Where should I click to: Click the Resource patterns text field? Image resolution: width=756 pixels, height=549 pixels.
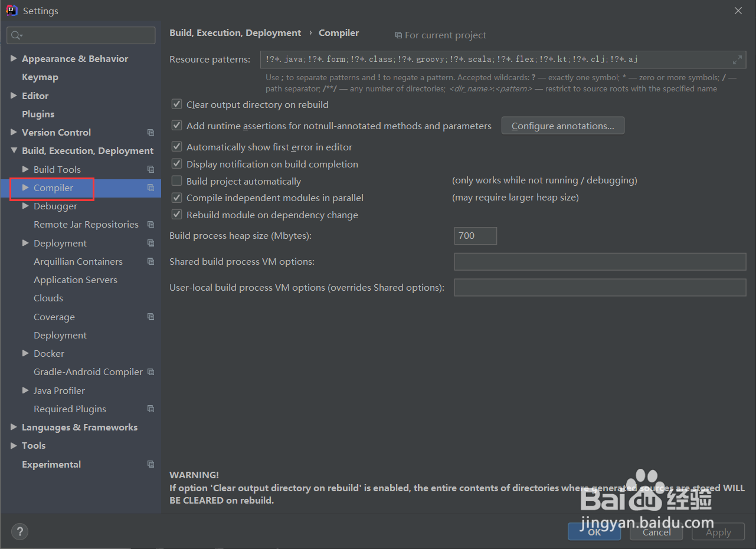503,60
